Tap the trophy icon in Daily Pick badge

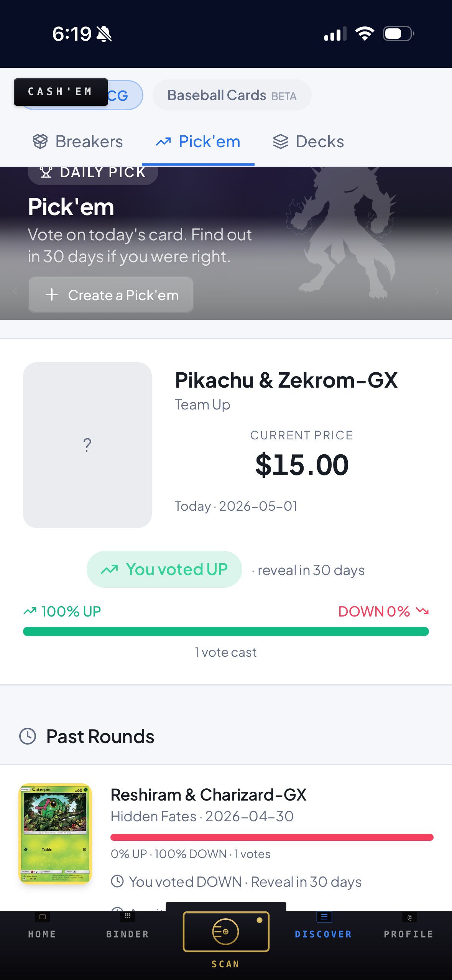(46, 172)
